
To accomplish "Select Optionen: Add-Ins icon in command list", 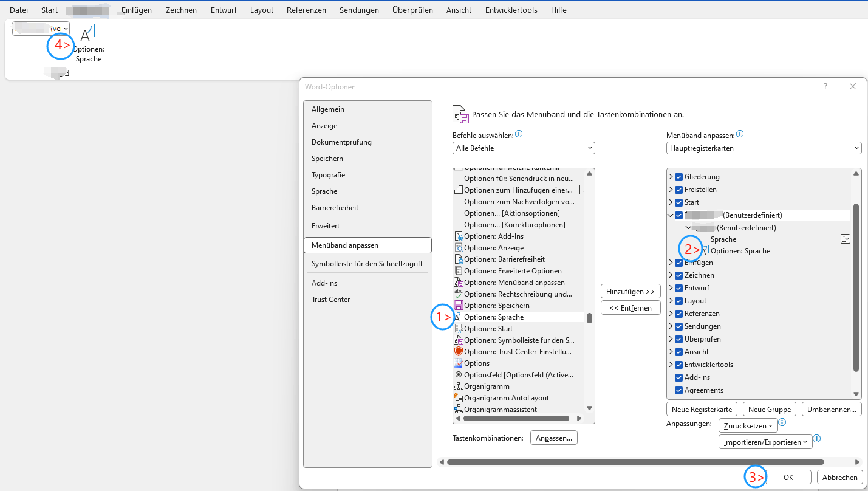I will pos(459,236).
